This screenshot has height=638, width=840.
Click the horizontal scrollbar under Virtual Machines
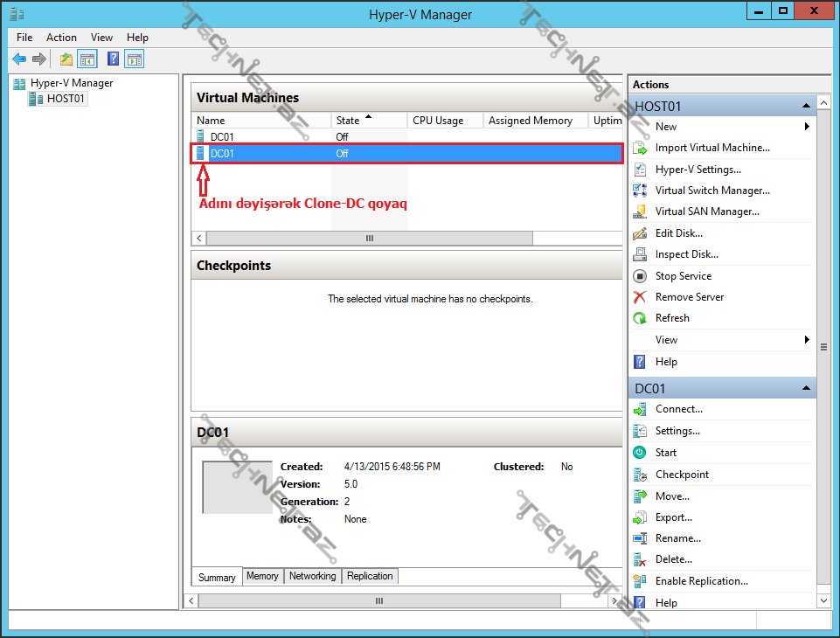(367, 238)
